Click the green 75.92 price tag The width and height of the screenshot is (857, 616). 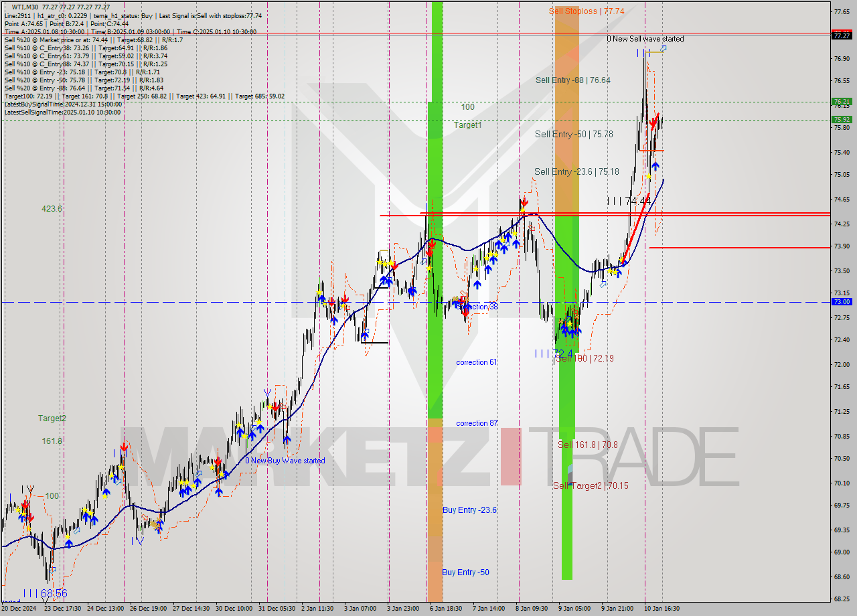pos(842,120)
